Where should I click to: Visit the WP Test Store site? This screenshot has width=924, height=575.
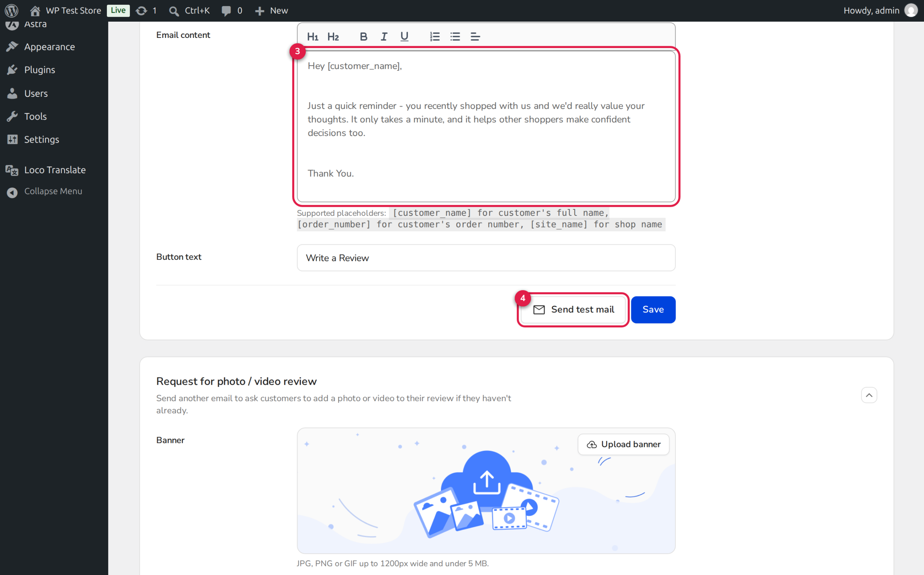(x=66, y=10)
